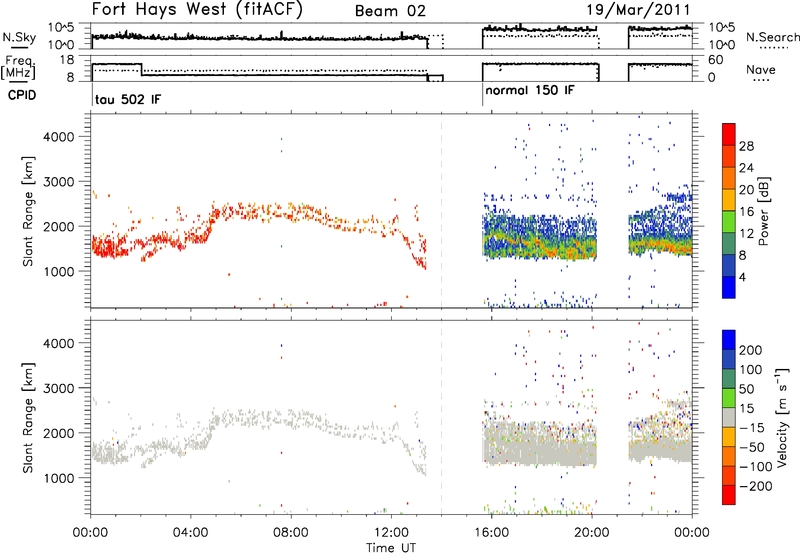The image size is (800, 554).
Task: Click the "CPID" row label
Action: (x=22, y=95)
